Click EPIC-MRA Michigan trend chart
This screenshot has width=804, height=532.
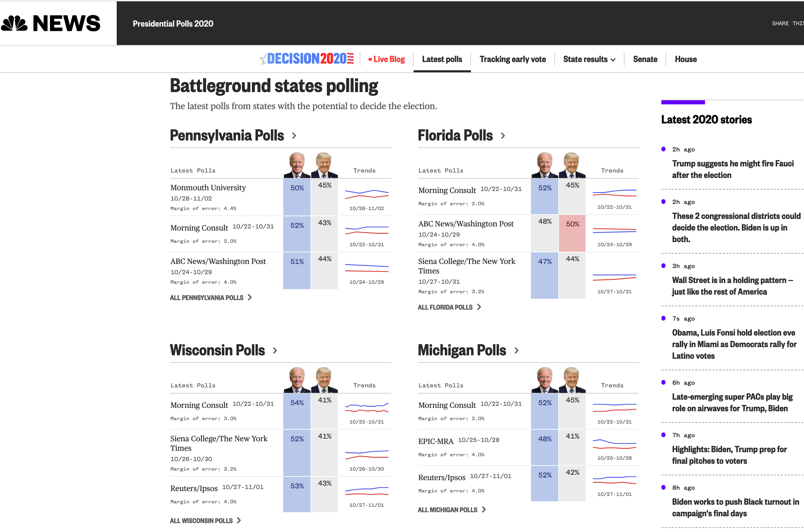pyautogui.click(x=614, y=444)
